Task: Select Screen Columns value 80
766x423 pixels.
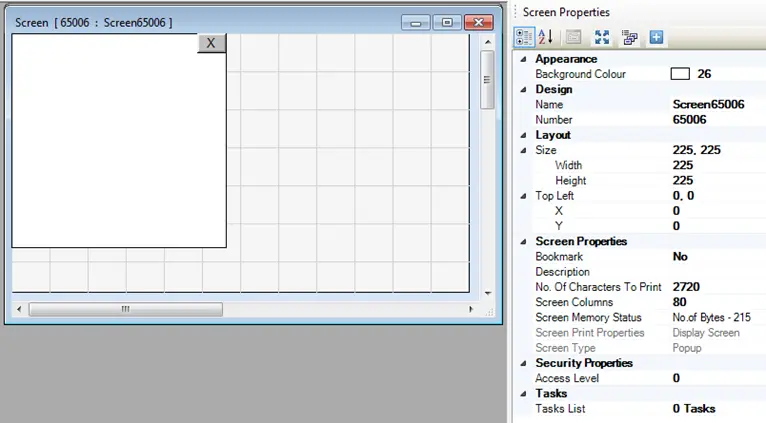Action: click(x=679, y=302)
